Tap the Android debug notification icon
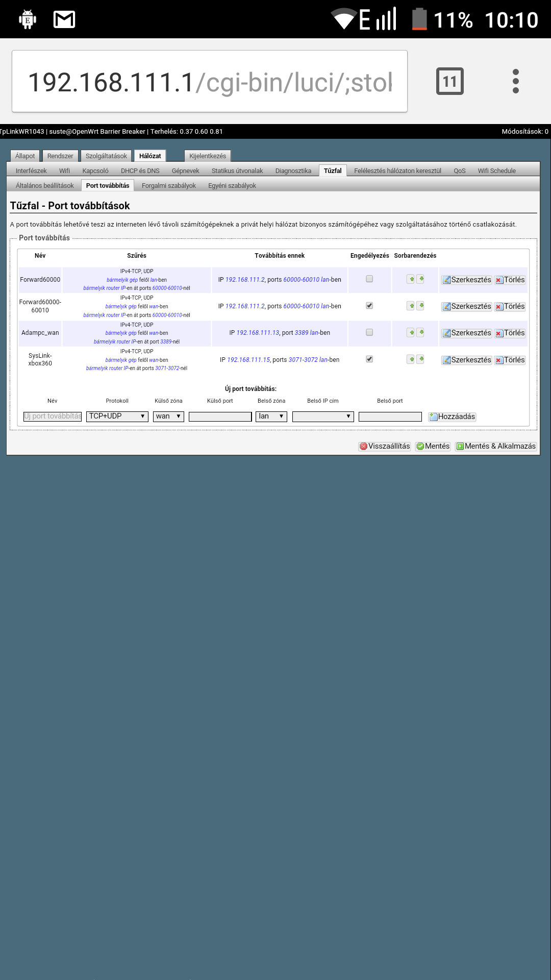 click(28, 19)
